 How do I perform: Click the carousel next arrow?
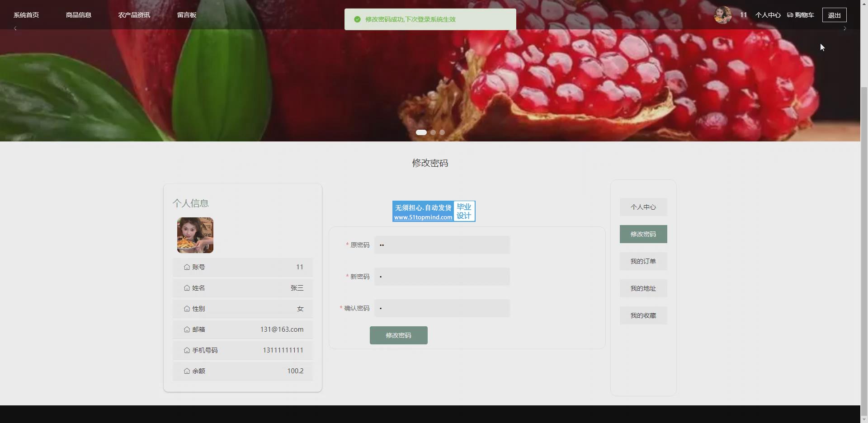(x=844, y=28)
